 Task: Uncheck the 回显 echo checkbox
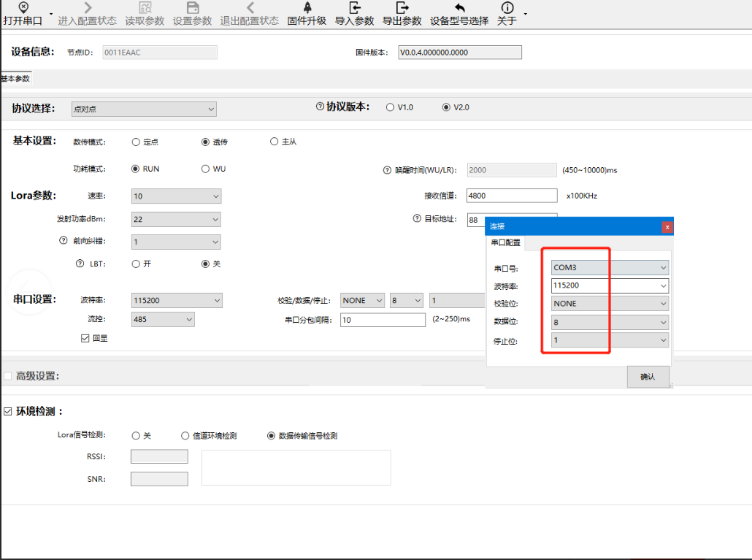pyautogui.click(x=86, y=338)
